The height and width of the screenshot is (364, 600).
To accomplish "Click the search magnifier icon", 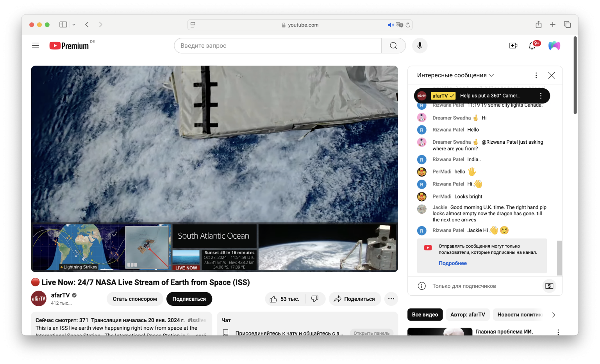I will [x=393, y=45].
